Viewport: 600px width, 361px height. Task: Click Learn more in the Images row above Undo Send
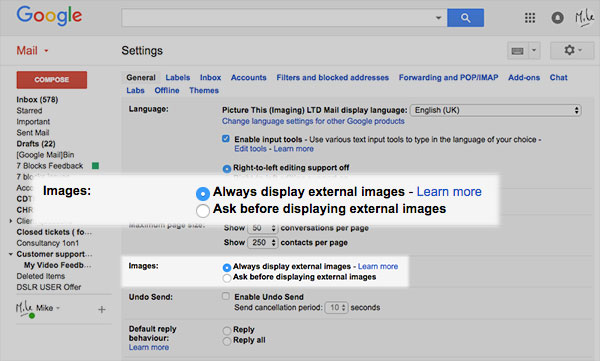[378, 266]
